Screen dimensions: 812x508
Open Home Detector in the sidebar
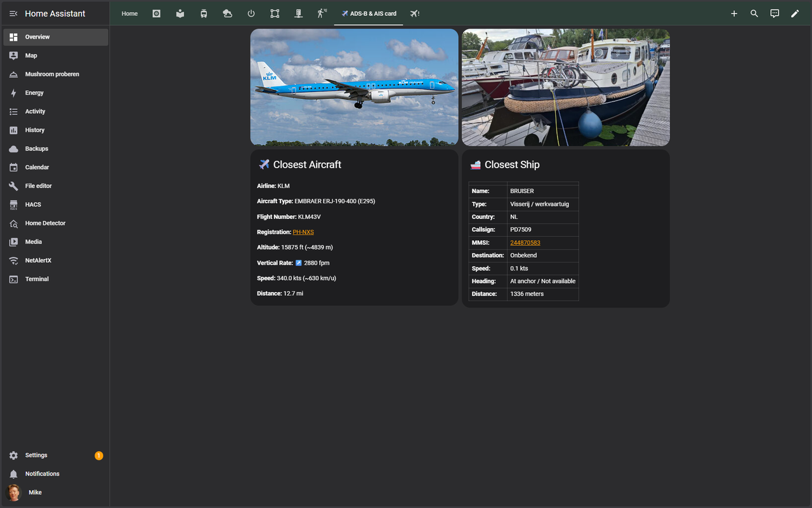point(56,223)
